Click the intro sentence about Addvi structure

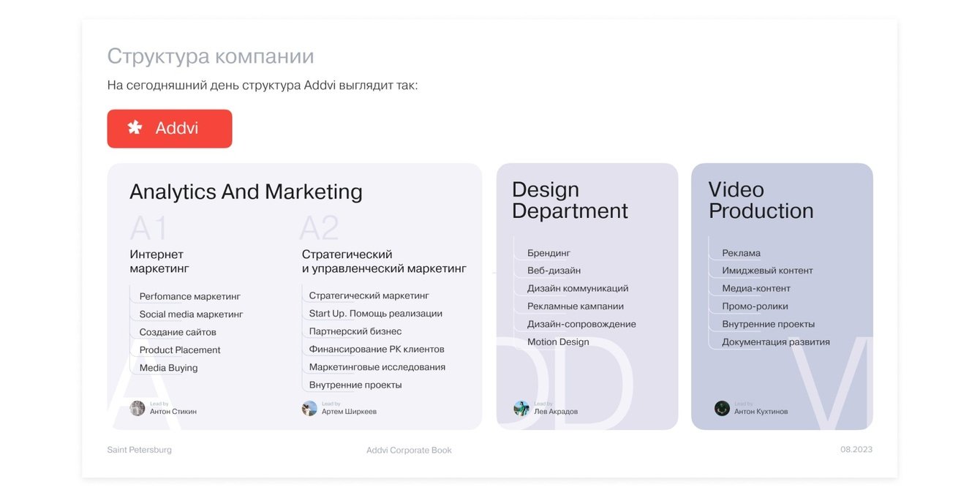(263, 86)
